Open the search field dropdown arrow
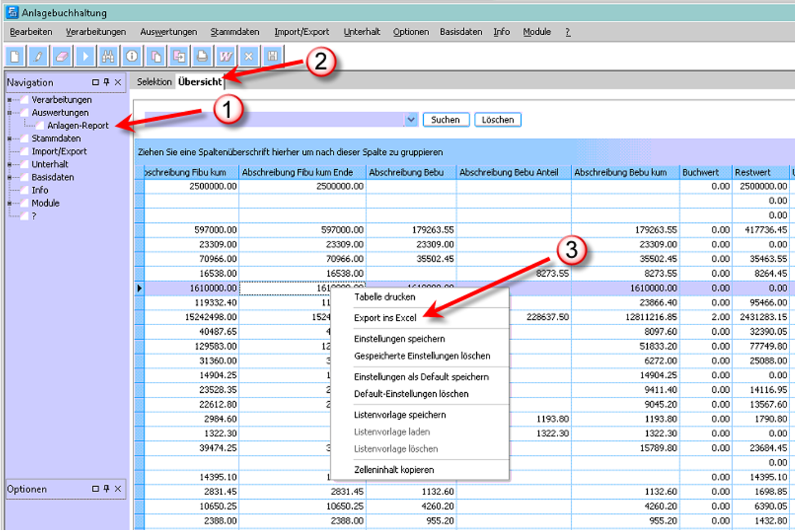 [x=411, y=120]
